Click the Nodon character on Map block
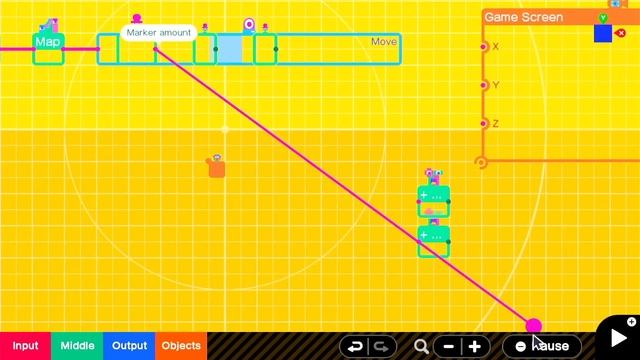640x360 pixels. coord(49,26)
